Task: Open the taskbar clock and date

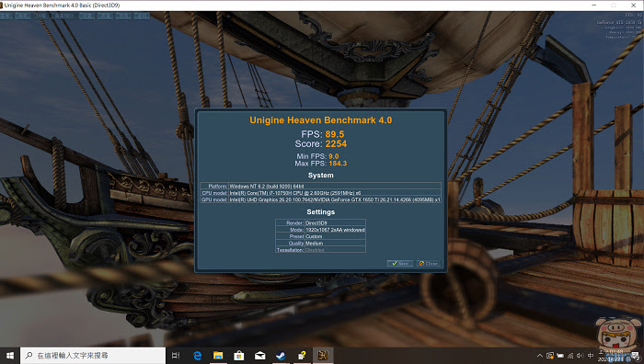Action: 612,356
